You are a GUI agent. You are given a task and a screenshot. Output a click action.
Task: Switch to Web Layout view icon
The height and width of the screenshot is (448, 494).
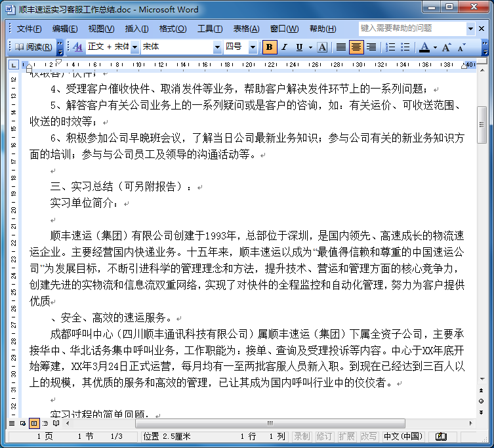(x=23, y=423)
